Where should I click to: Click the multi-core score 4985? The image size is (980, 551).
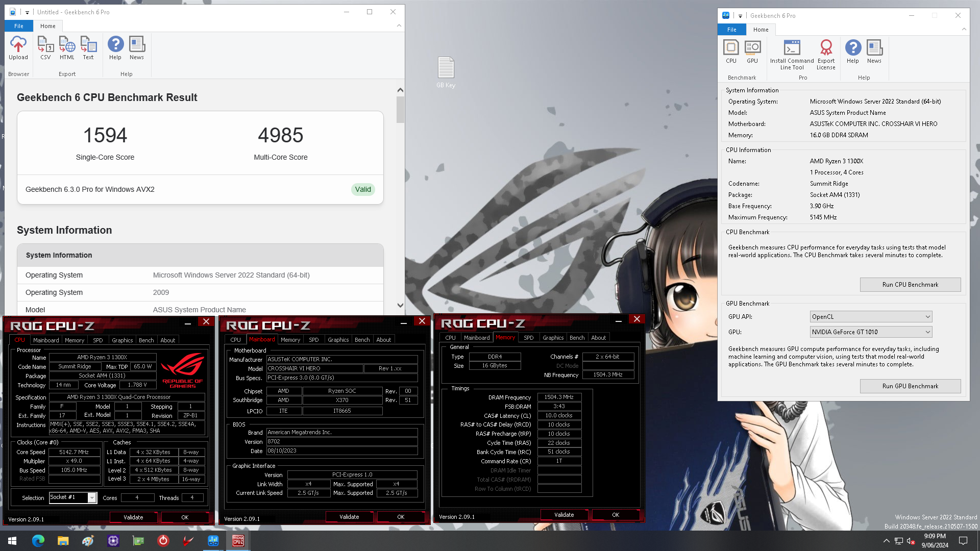[x=281, y=135]
